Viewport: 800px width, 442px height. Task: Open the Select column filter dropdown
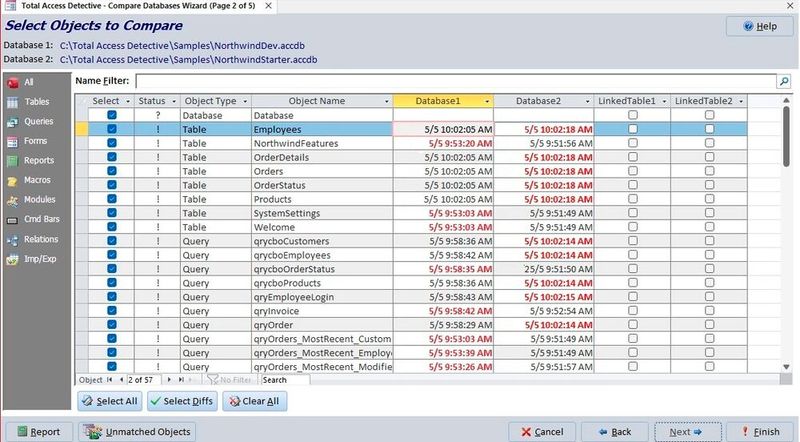(x=128, y=101)
